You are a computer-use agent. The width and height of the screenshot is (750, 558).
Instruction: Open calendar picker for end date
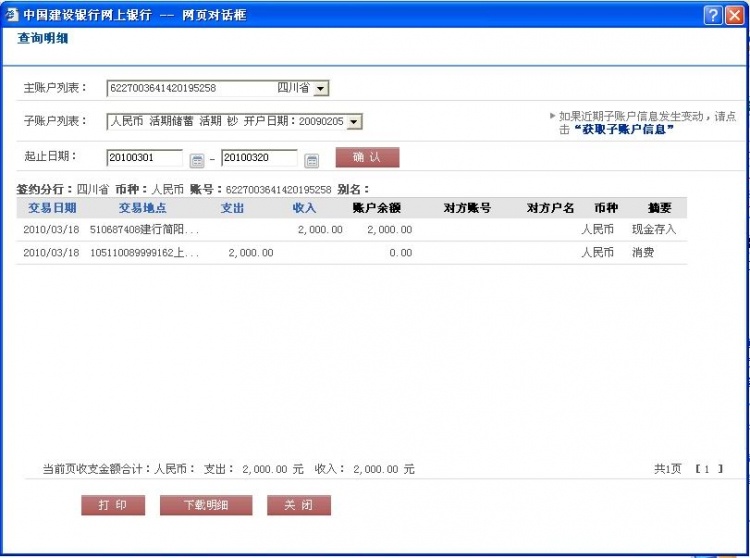click(x=311, y=160)
